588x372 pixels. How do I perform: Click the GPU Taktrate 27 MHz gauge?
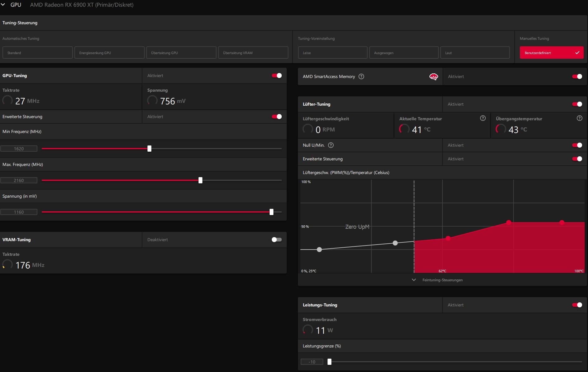pyautogui.click(x=7, y=101)
